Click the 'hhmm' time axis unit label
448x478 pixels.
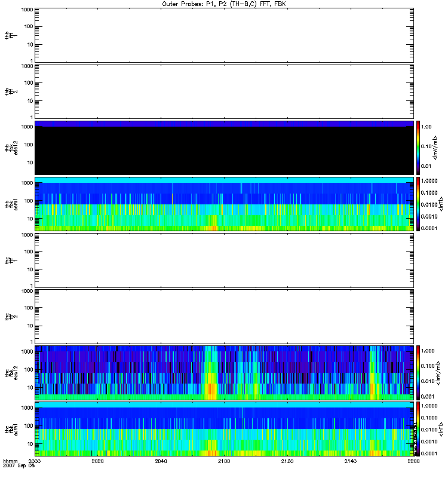(10, 461)
